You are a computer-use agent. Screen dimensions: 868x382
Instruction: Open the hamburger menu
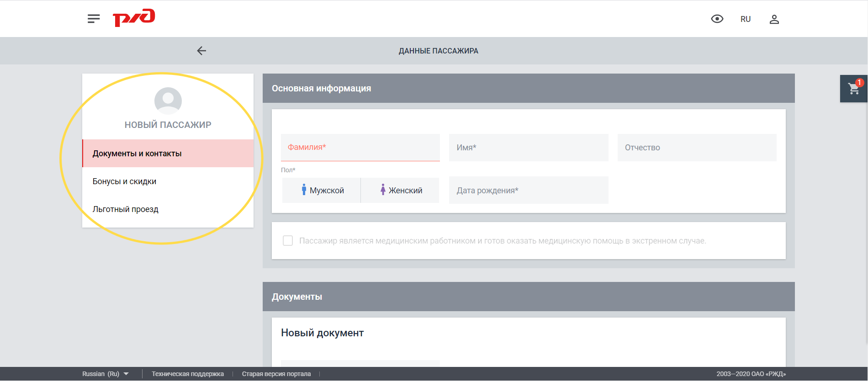point(94,19)
